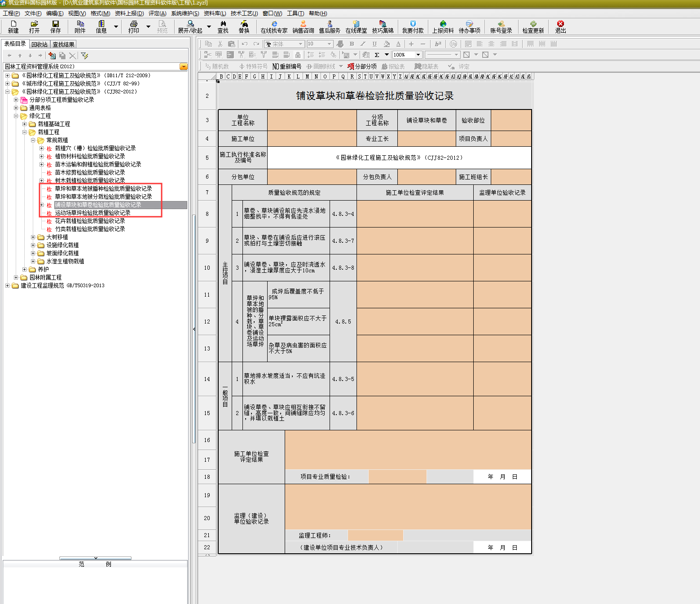Select right text alignment

(503, 44)
